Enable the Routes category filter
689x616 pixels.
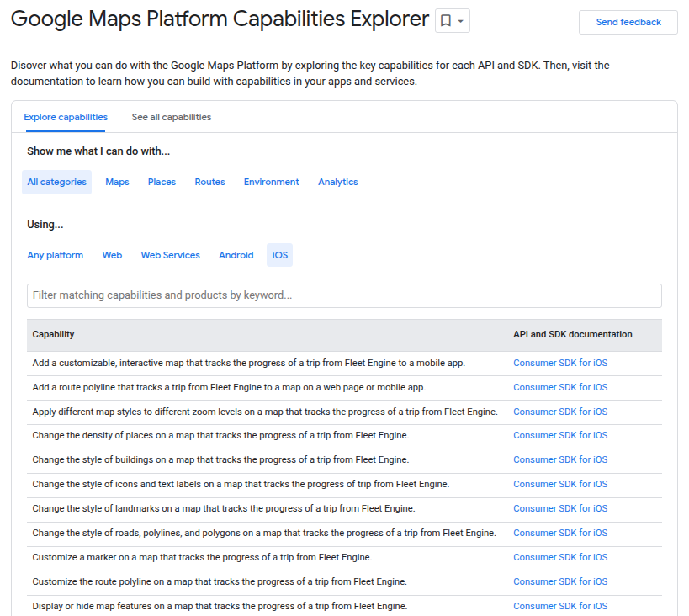click(209, 182)
